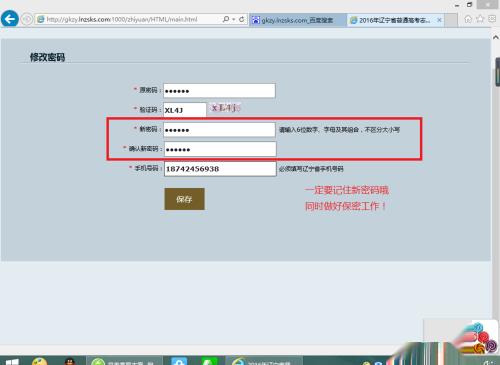This screenshot has width=500, height=365.
Task: Open the QQ penguin taskbar icon
Action: tap(70, 361)
